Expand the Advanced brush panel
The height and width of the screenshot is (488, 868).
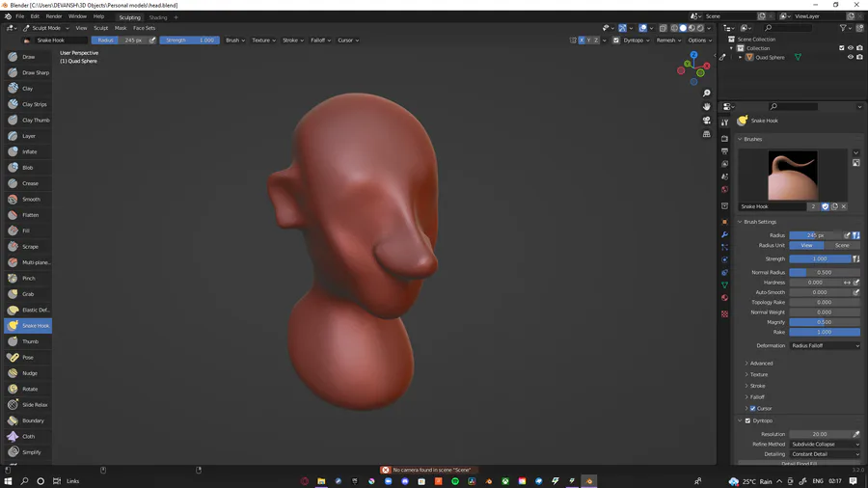pos(761,364)
